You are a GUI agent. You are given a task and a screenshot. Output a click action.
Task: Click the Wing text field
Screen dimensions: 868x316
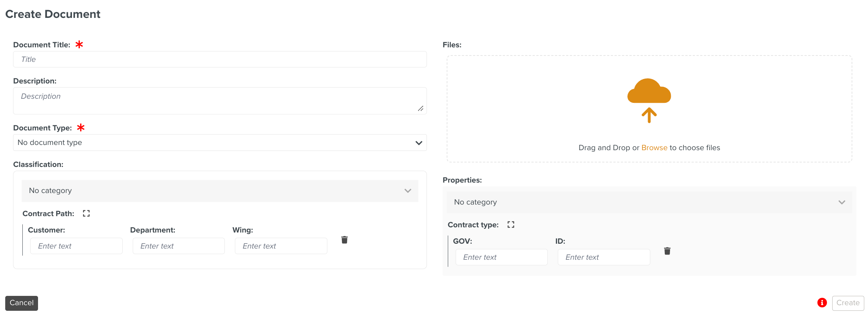[281, 246]
